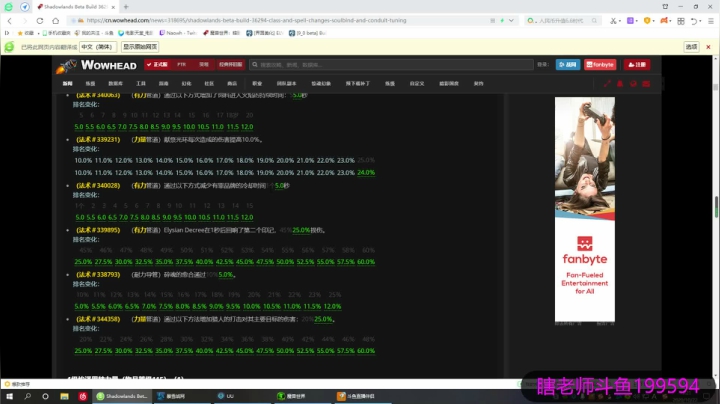Open the red NetEase music taskbar icon

point(83,396)
